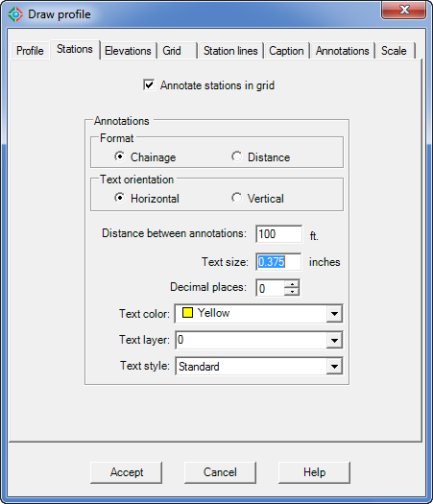Switch to the Caption tab

pyautogui.click(x=286, y=51)
